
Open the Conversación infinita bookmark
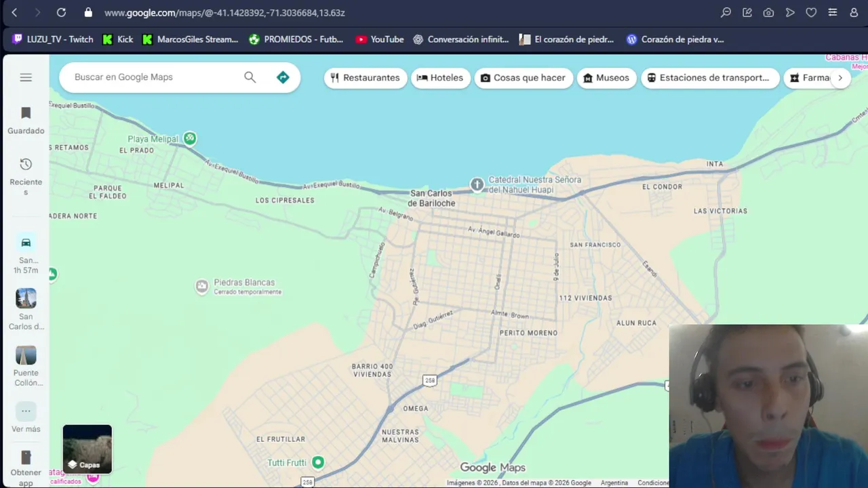coord(460,39)
